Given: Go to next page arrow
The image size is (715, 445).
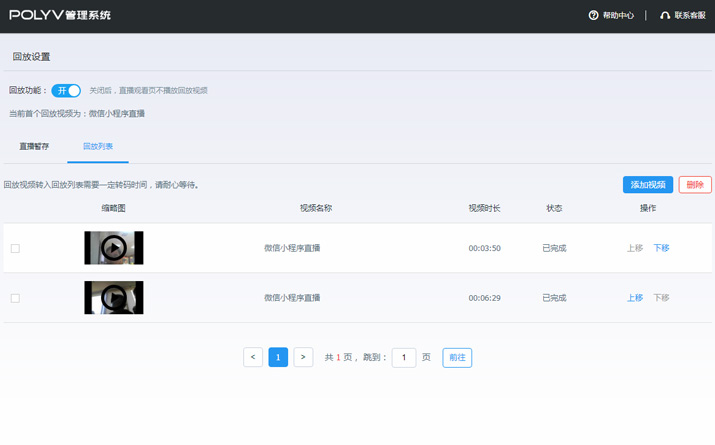Looking at the screenshot, I should pos(303,357).
